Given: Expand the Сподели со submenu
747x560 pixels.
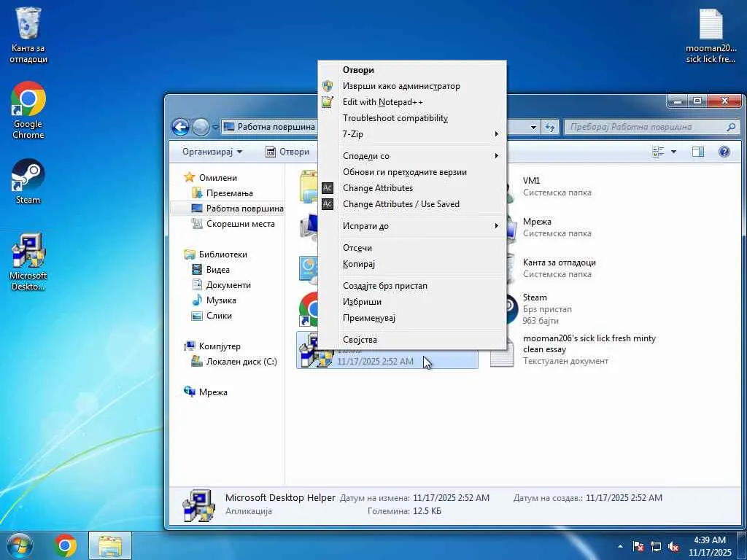Looking at the screenshot, I should pyautogui.click(x=412, y=156).
